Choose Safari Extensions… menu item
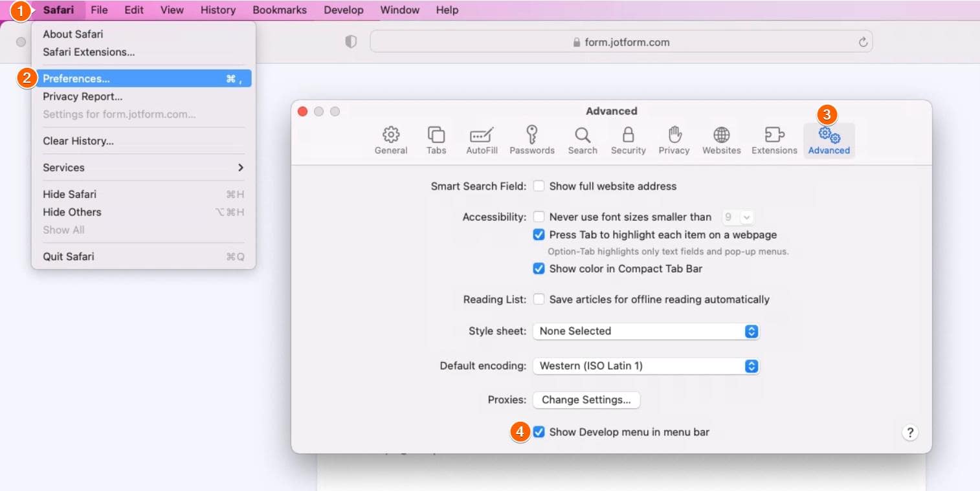The height and width of the screenshot is (491, 980). coord(143,52)
